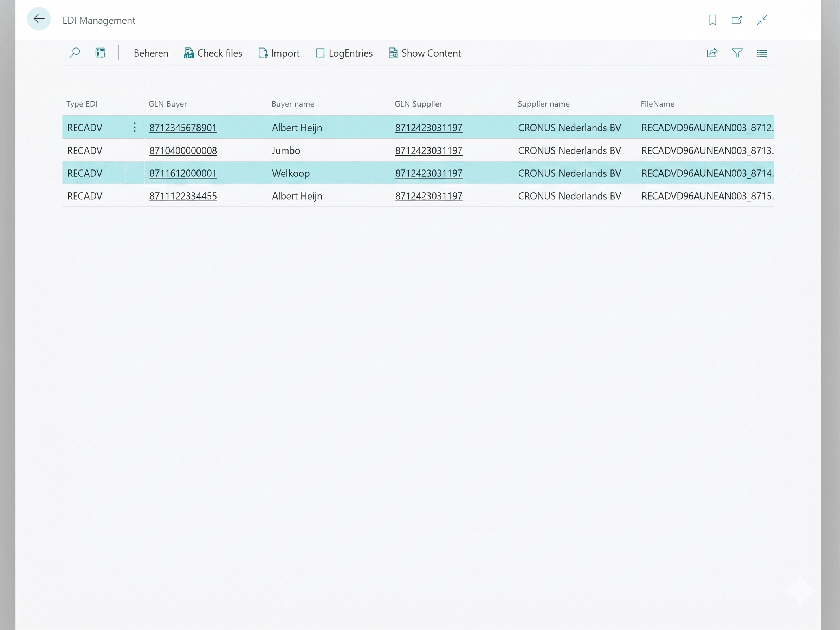Sort by the Buyer name column header
Image resolution: width=840 pixels, height=630 pixels.
pyautogui.click(x=293, y=104)
